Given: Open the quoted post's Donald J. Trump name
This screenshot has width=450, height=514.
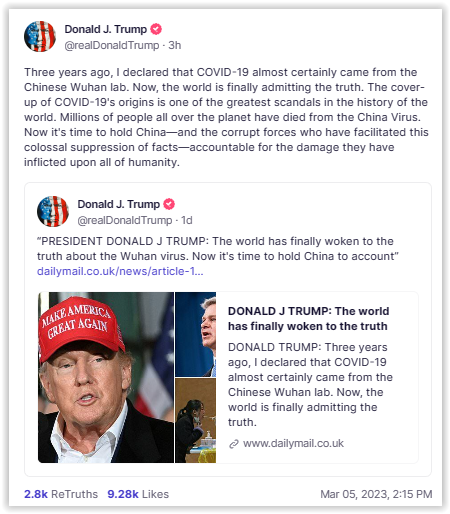Looking at the screenshot, I should click(x=118, y=204).
